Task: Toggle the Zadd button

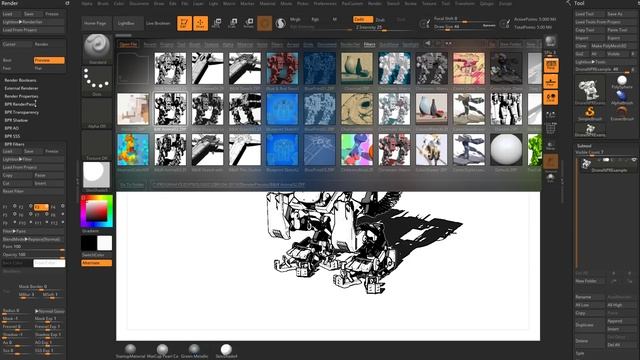Action: [x=363, y=19]
